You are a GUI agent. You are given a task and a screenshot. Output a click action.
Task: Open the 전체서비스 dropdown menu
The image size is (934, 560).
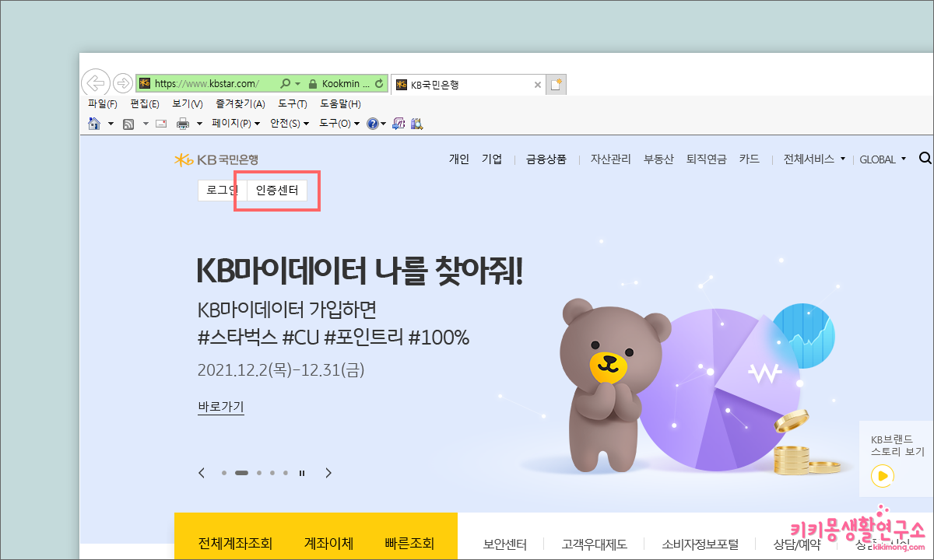tap(814, 159)
